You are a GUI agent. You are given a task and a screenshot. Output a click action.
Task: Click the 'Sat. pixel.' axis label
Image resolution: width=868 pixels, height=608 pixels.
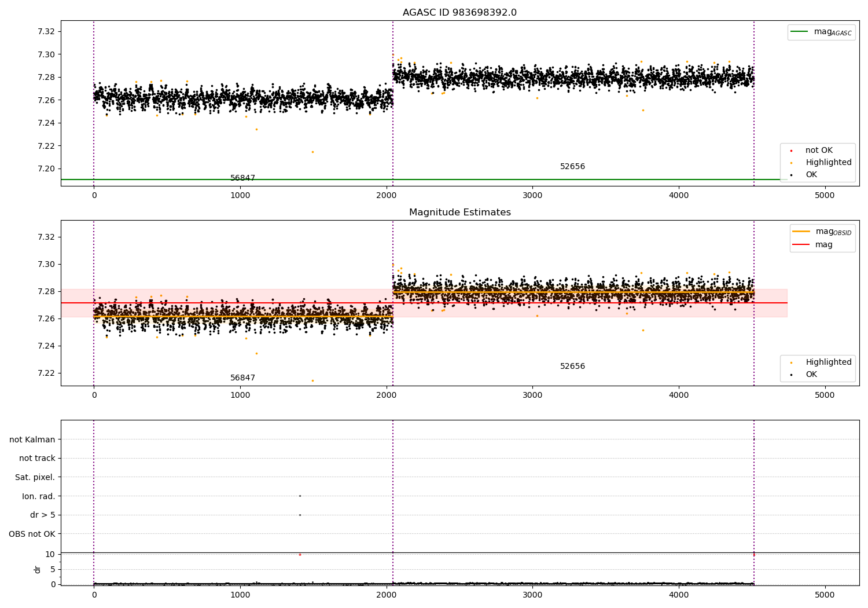tap(35, 478)
